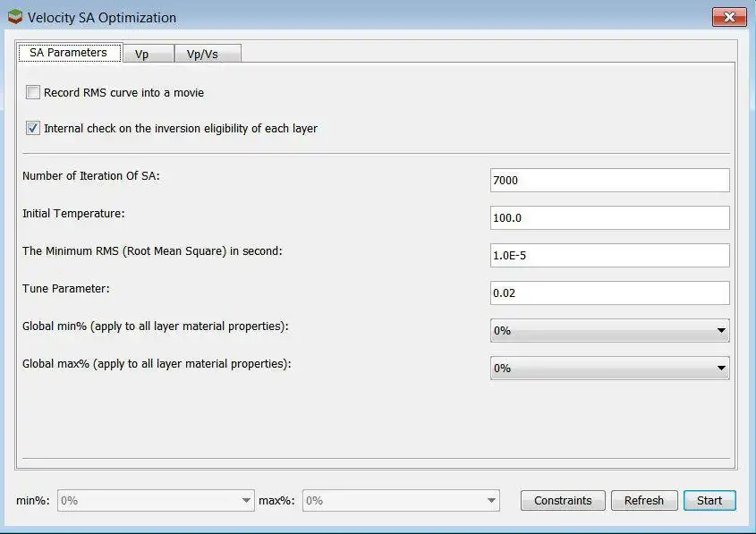Click the 'Initial Temperature:' label
756x534 pixels.
point(73,214)
